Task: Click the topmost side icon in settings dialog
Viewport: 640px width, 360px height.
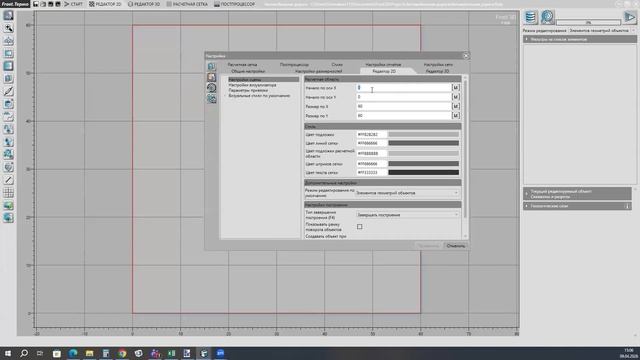Action: (211, 66)
